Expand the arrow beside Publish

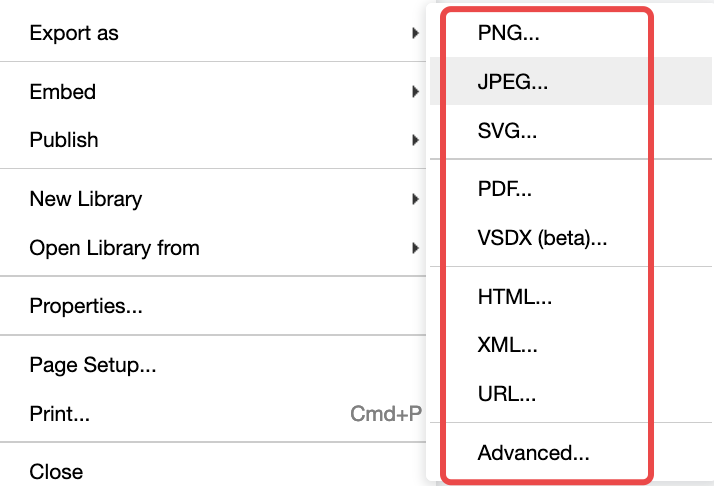coord(415,140)
